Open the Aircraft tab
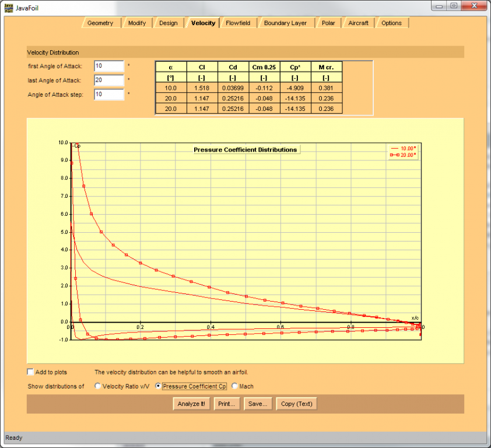This screenshot has width=491, height=448. pyautogui.click(x=358, y=23)
